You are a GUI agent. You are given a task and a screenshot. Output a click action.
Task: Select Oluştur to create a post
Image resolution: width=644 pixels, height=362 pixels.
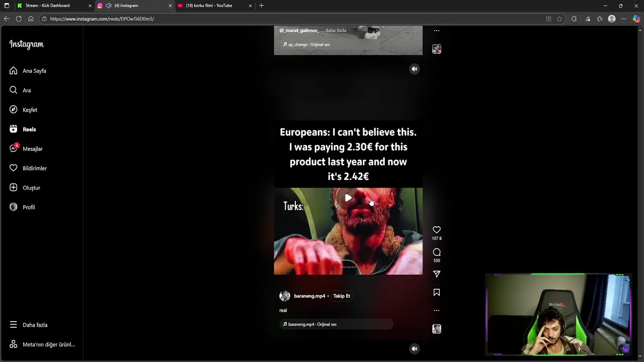25,188
